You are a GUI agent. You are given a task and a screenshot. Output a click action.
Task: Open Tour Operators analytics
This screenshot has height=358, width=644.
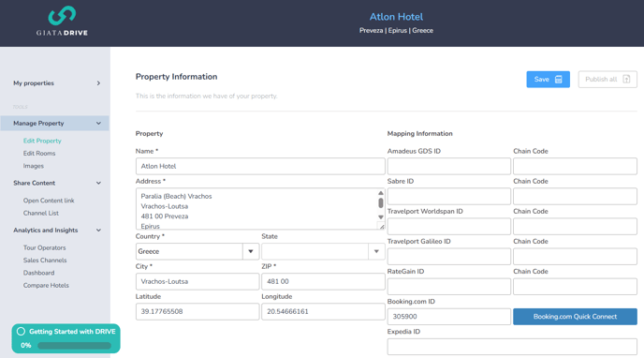[44, 247]
